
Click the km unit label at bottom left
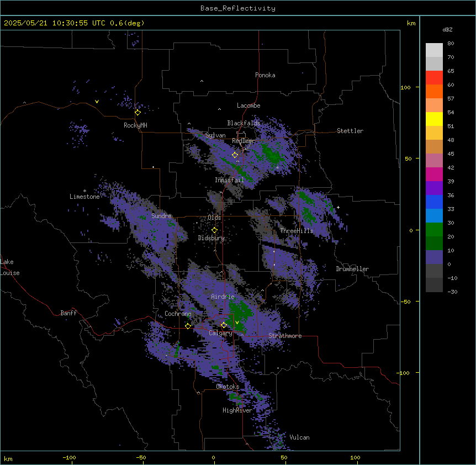pyautogui.click(x=8, y=458)
